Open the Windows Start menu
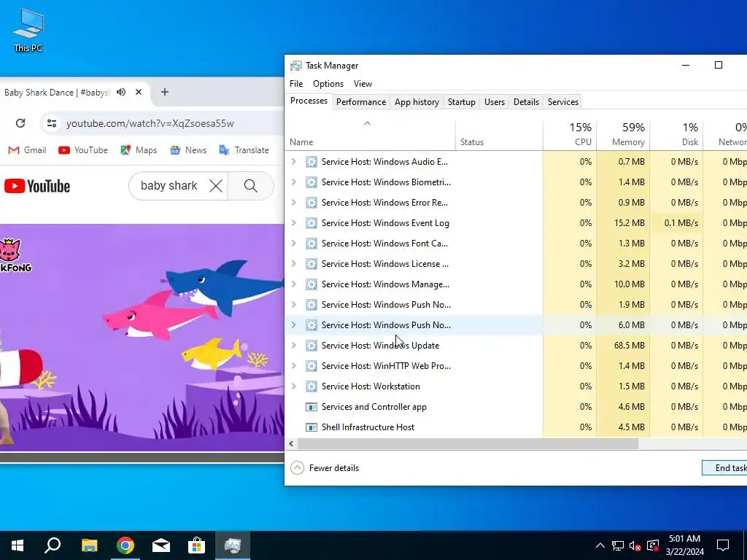 (18, 545)
